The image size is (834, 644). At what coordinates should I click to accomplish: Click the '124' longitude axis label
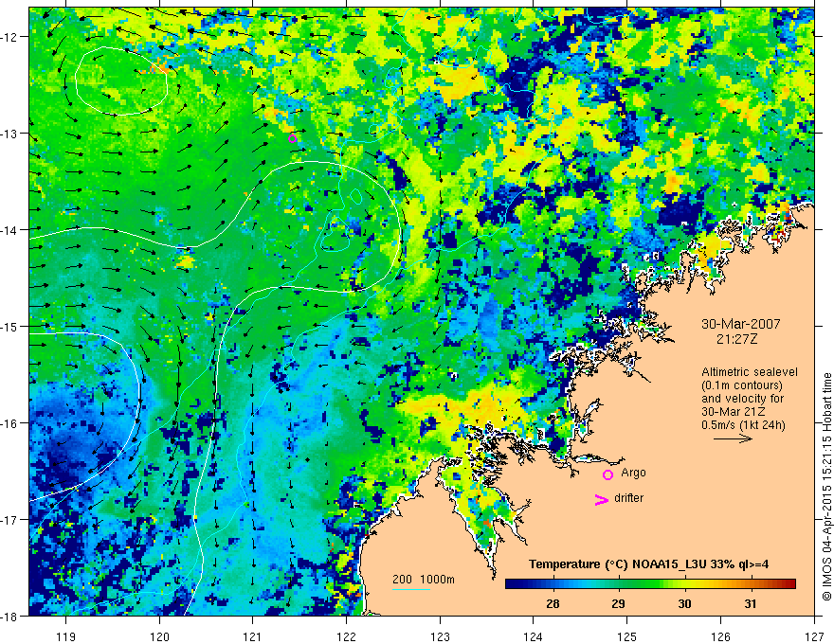tap(534, 637)
